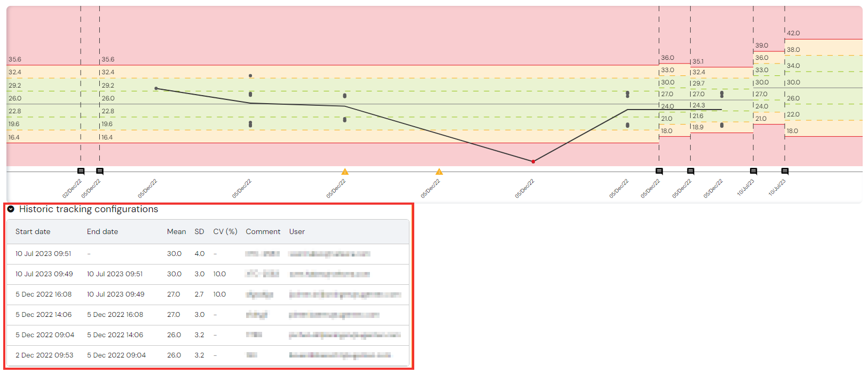The width and height of the screenshot is (868, 373).
Task: Select start date 5 Dec 2022 14:06
Action: tap(43, 315)
